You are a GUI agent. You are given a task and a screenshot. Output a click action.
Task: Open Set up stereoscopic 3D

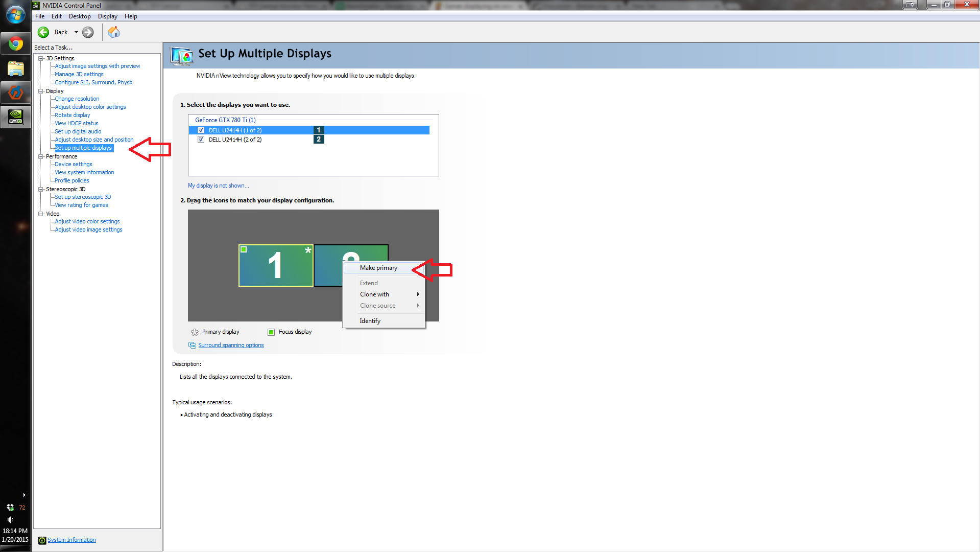tap(83, 197)
